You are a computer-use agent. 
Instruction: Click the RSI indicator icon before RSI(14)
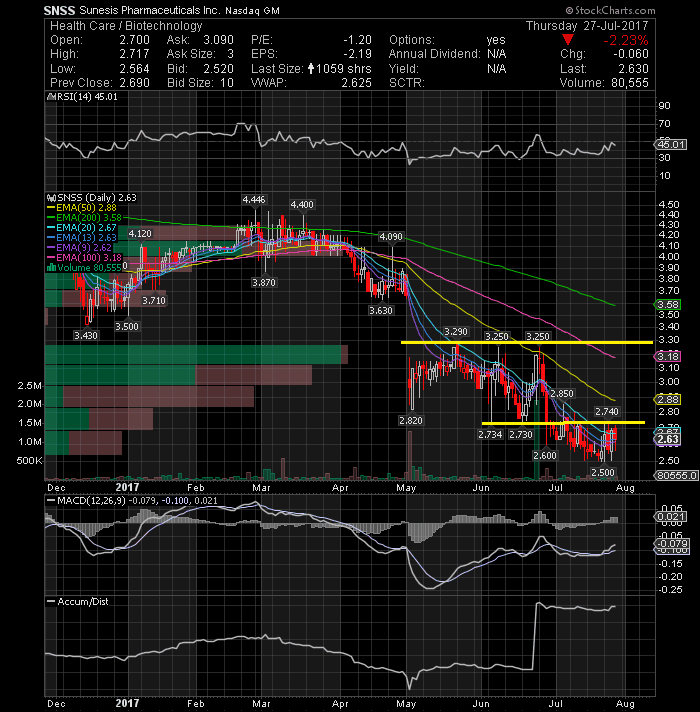point(51,97)
